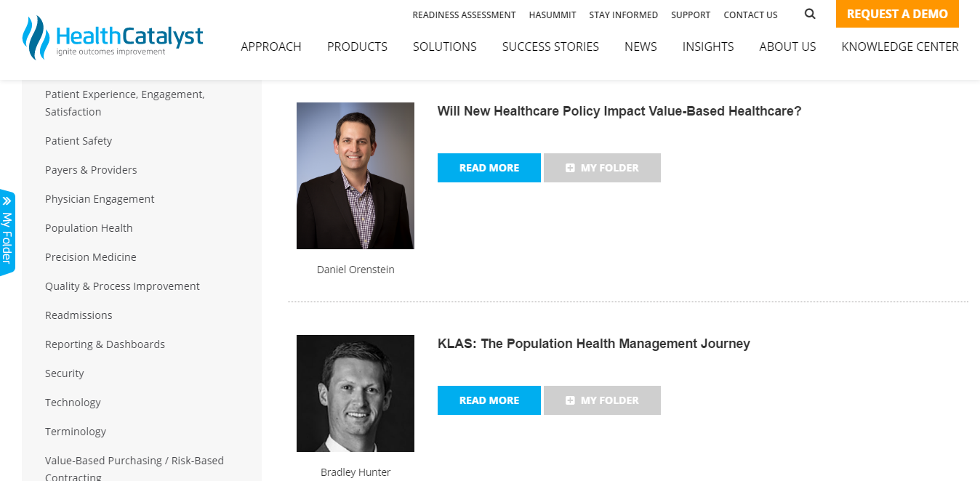
Task: Click the Request a Demo button
Action: tap(896, 14)
